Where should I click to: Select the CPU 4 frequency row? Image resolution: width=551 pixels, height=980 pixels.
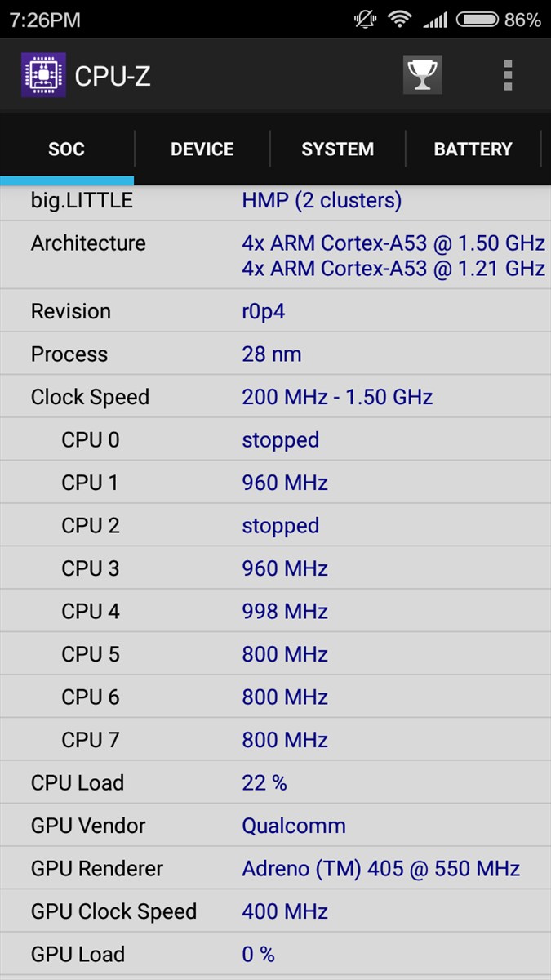pos(275,611)
